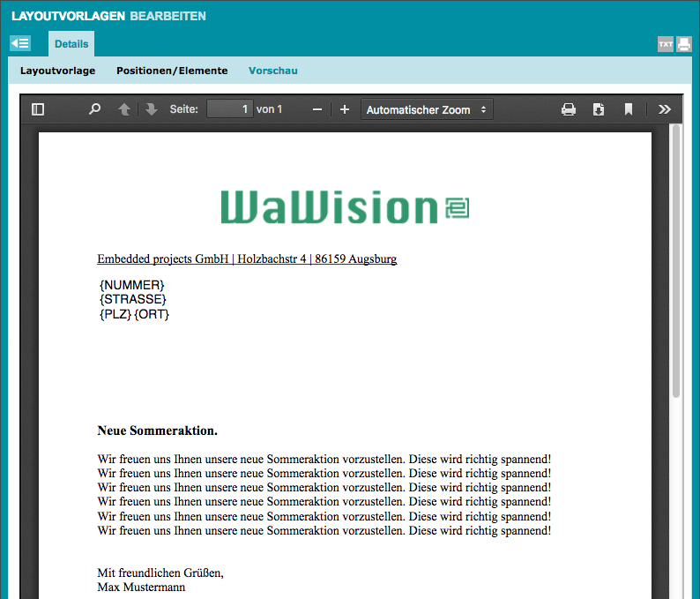Click the bookmark current view icon
The height and width of the screenshot is (599, 700).
(x=629, y=109)
